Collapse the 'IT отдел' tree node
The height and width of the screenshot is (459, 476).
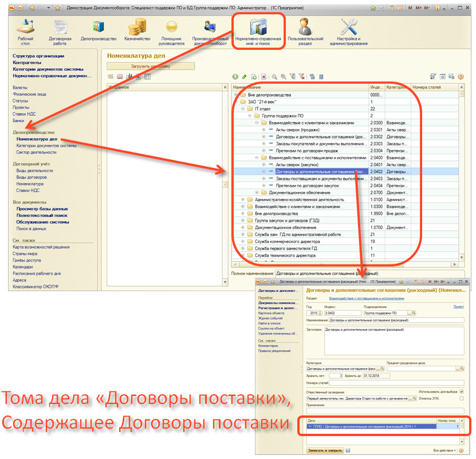(242, 108)
